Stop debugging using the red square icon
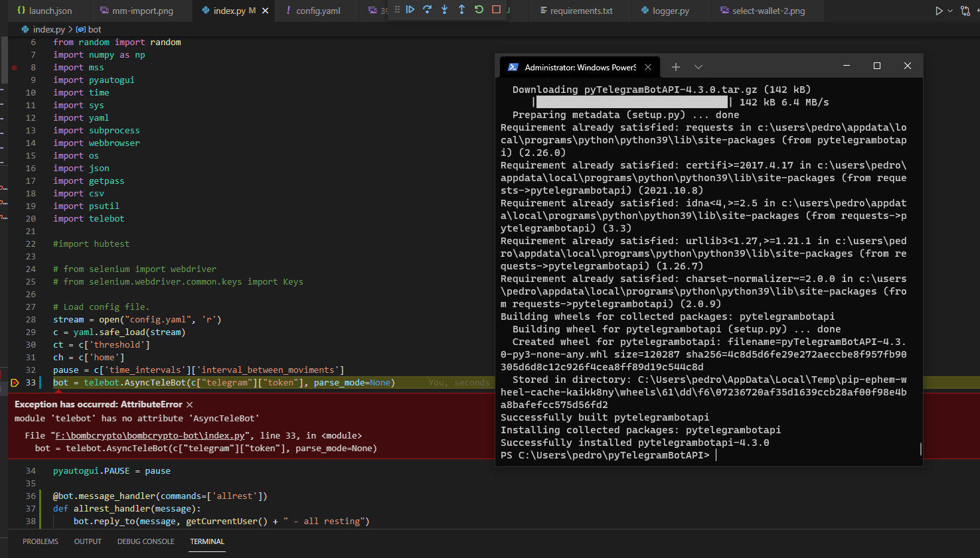This screenshot has width=980, height=558. [496, 9]
